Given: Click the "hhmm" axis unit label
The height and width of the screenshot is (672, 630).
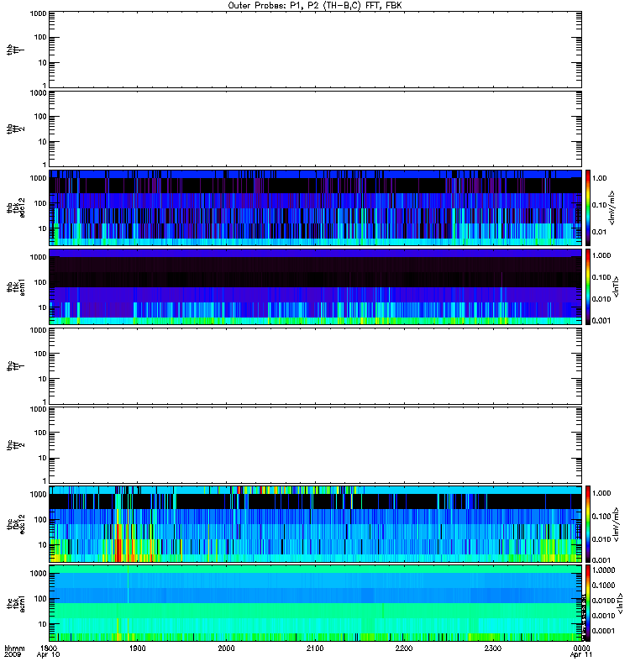Looking at the screenshot, I should coord(14,648).
